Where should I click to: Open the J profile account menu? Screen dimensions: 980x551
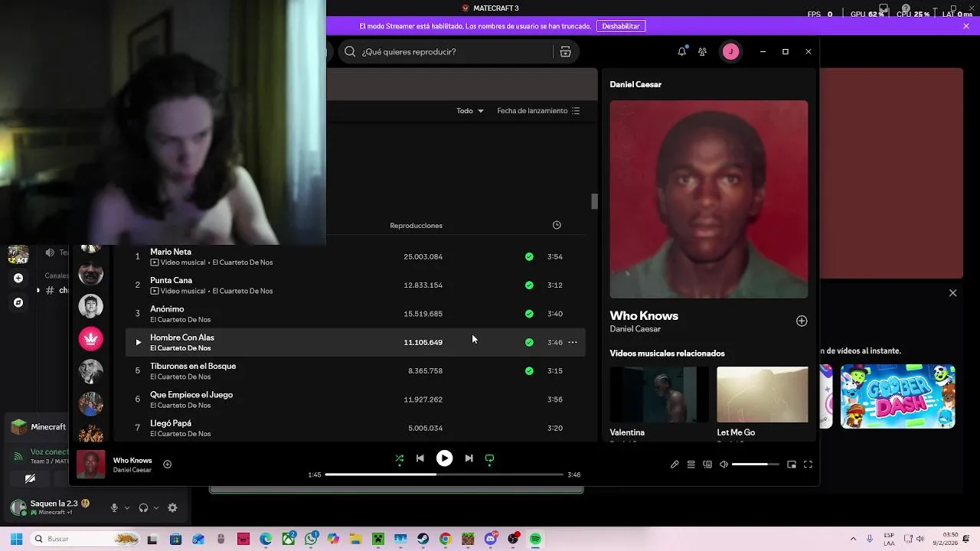pyautogui.click(x=730, y=51)
